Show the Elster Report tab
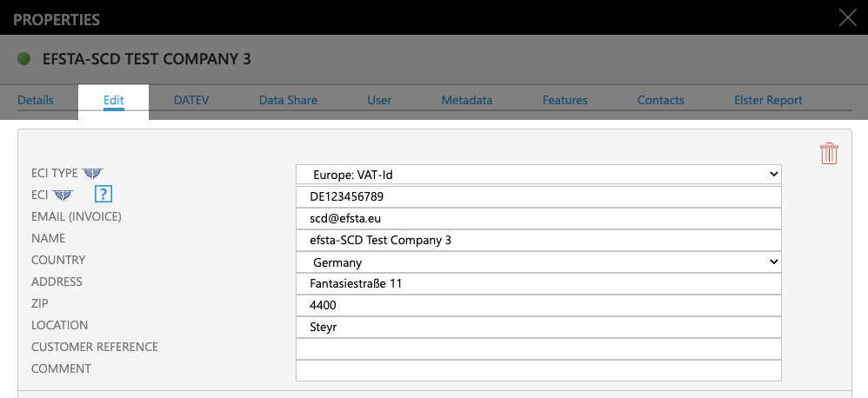The height and width of the screenshot is (398, 868). point(768,100)
